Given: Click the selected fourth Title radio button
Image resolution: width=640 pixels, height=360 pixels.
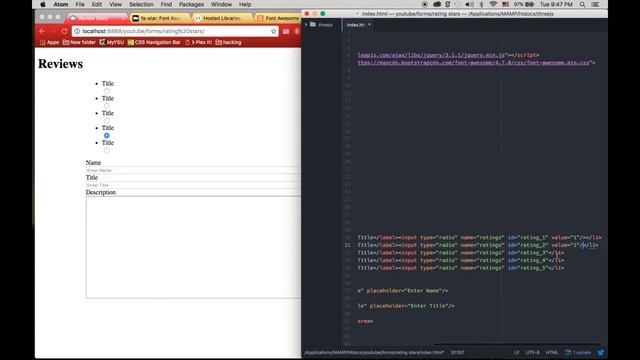Looking at the screenshot, I should point(107,136).
